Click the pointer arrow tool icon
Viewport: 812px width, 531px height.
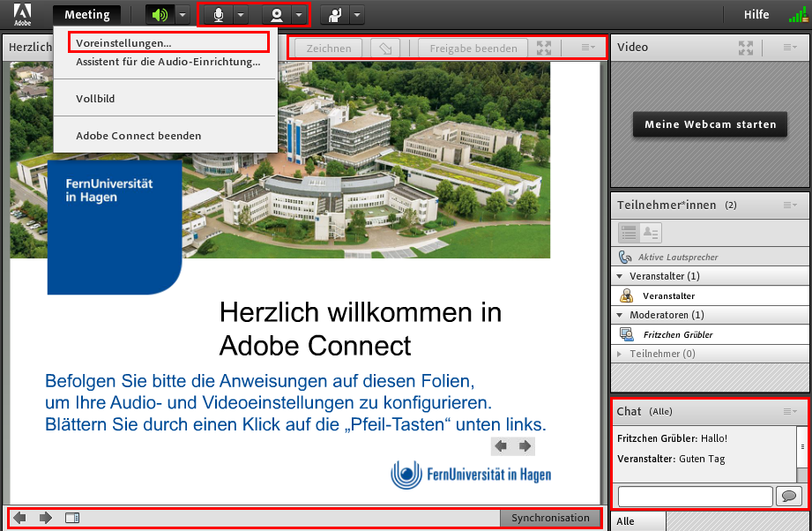click(x=385, y=49)
